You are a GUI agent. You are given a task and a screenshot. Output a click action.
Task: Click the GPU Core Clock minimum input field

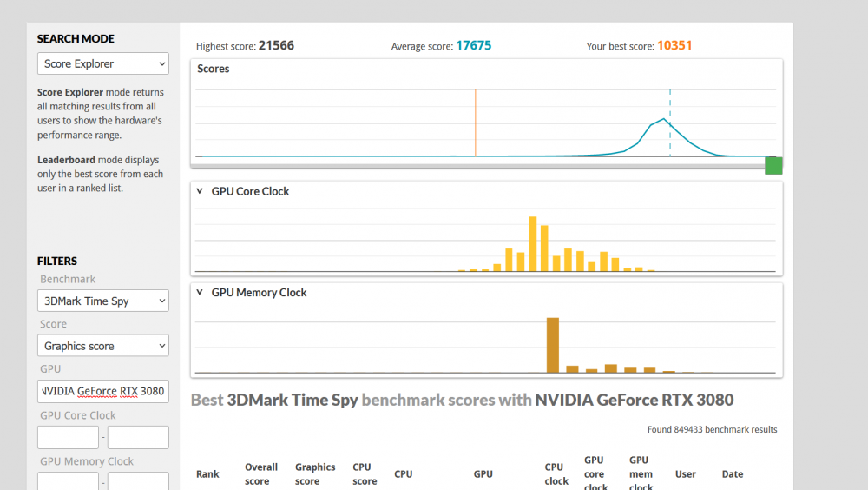pyautogui.click(x=68, y=437)
